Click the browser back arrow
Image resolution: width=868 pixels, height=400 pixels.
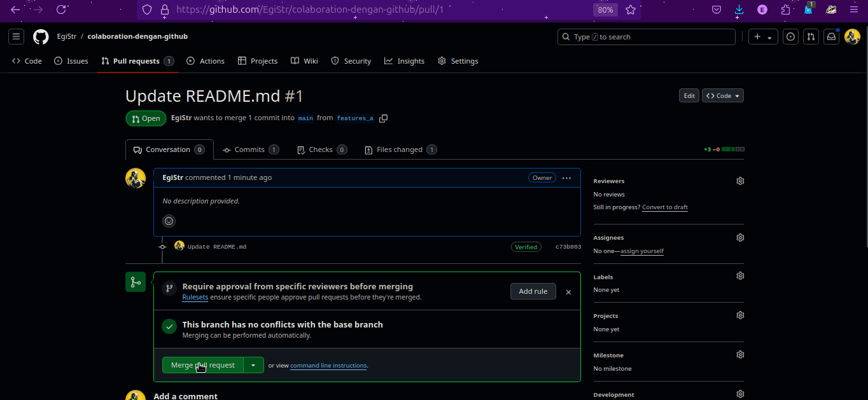point(15,10)
